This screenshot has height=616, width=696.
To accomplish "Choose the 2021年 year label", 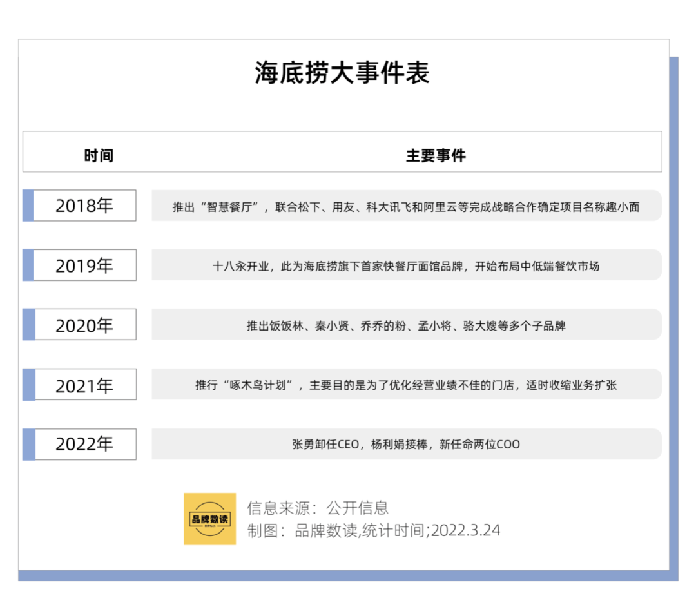I will 84,385.
